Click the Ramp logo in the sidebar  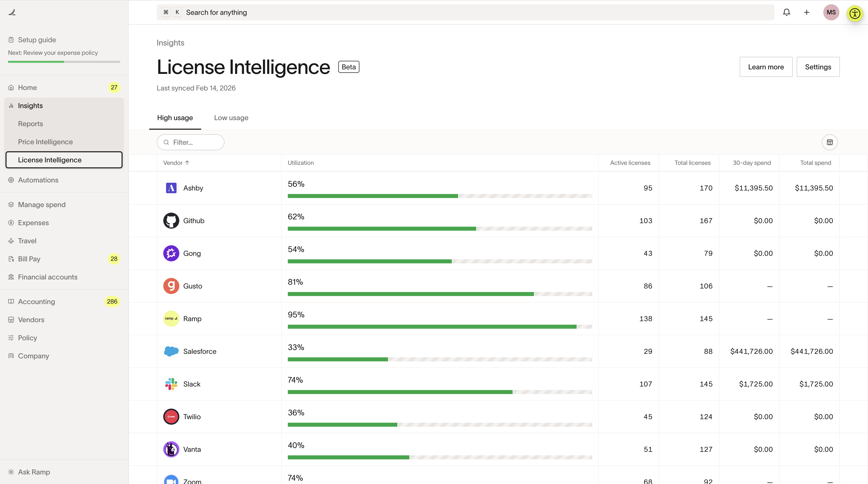[12, 12]
